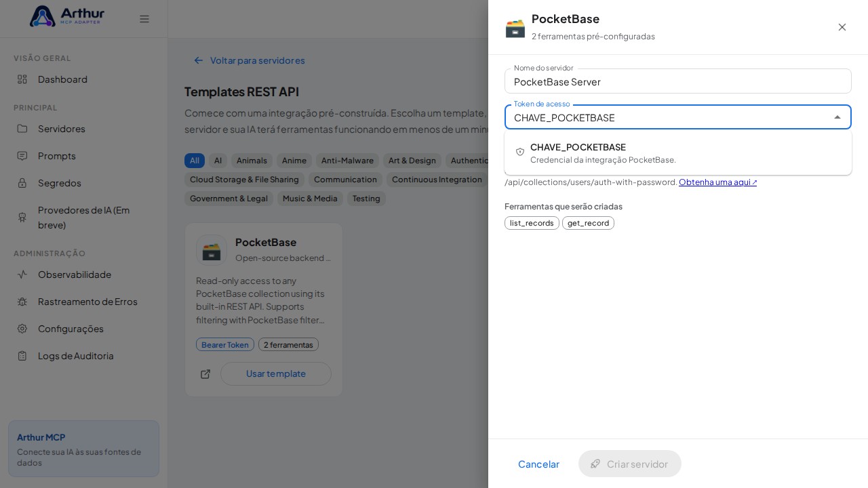This screenshot has width=868, height=488.
Task: Close the PocketBase drawer
Action: pyautogui.click(x=842, y=27)
